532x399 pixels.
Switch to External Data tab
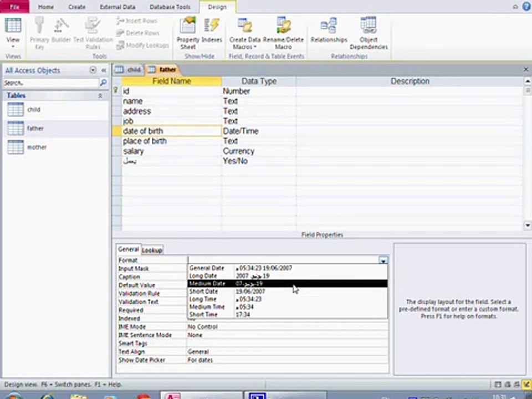coord(117,7)
